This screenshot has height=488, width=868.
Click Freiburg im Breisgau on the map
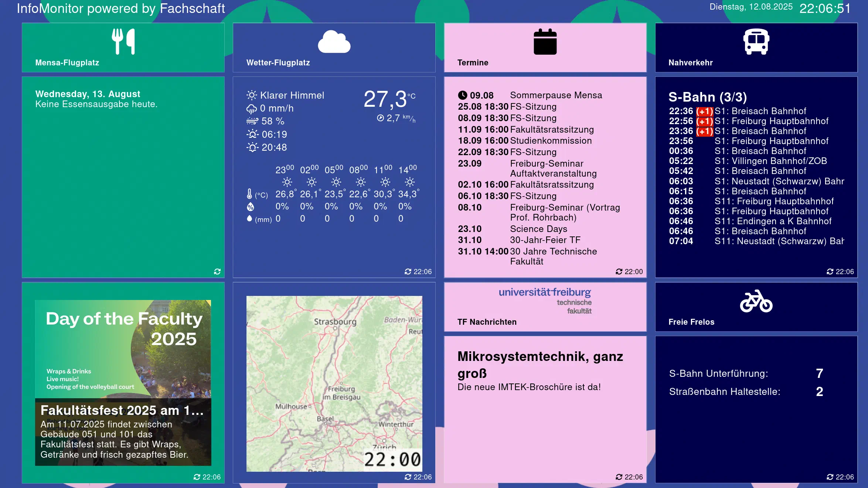click(x=341, y=393)
